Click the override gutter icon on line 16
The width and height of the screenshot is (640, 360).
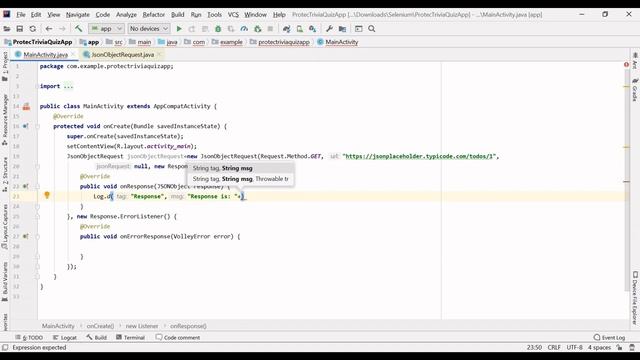coord(26,127)
